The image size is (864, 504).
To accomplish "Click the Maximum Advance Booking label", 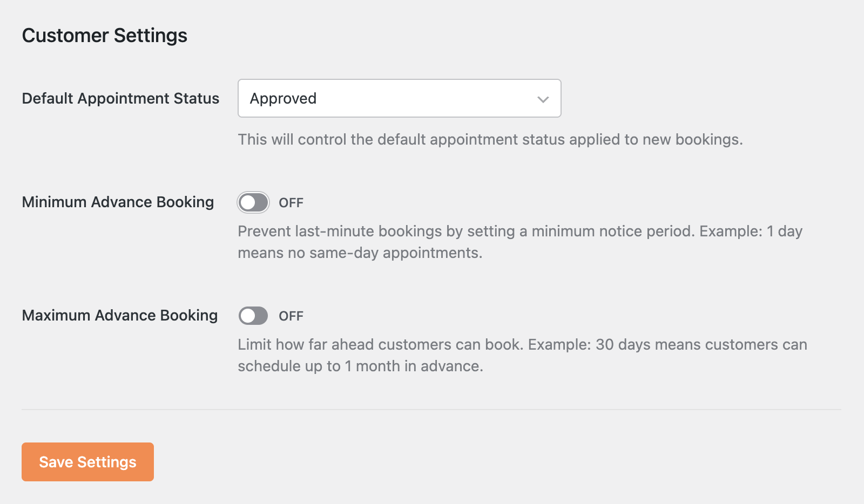I will [x=119, y=316].
